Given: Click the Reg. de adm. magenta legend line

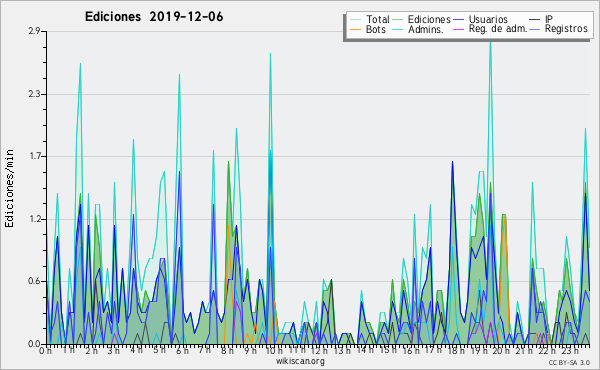Looking at the screenshot, I should click(458, 29).
